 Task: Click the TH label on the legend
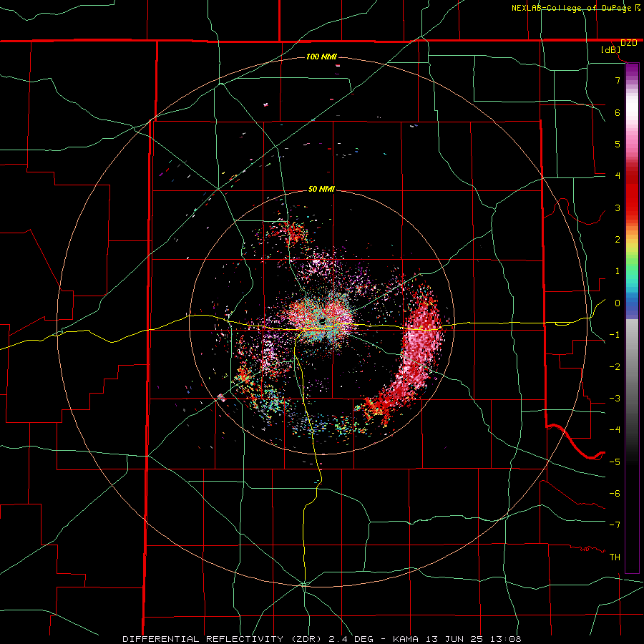pos(615,557)
